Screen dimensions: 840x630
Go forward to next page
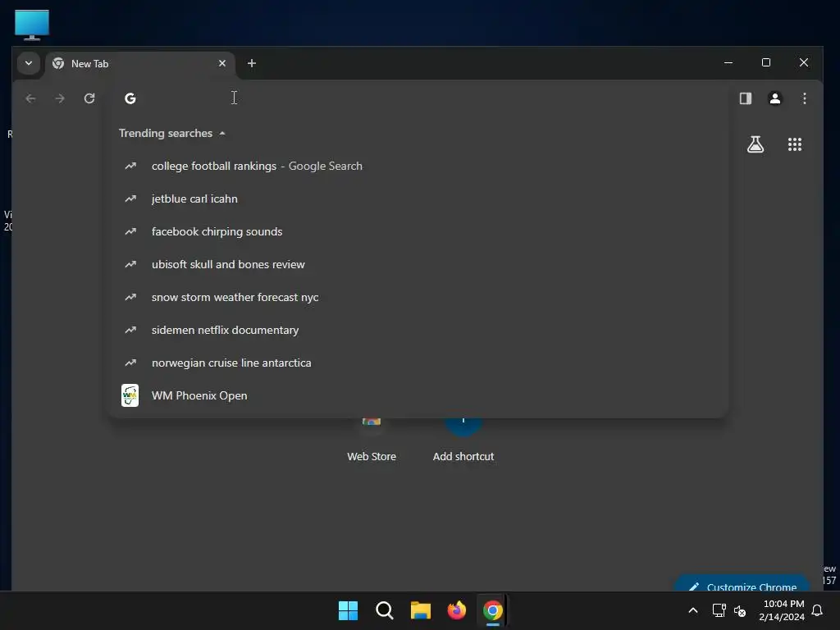(x=60, y=98)
